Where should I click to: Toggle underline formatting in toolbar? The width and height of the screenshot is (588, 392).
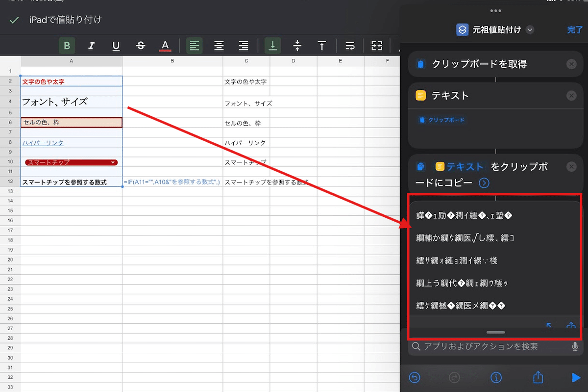116,46
